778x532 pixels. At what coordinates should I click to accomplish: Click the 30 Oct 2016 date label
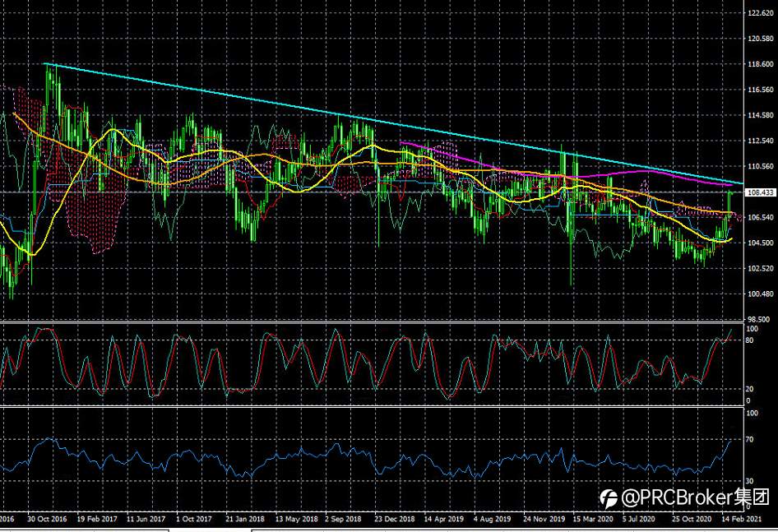coord(47,519)
